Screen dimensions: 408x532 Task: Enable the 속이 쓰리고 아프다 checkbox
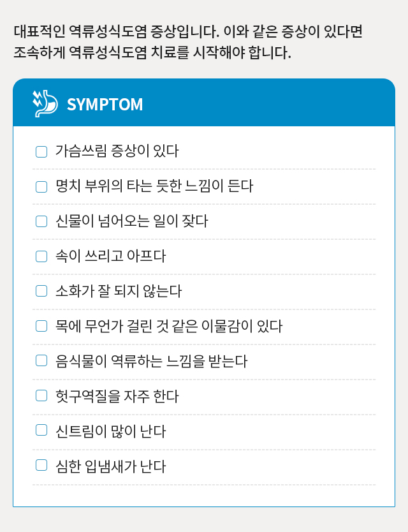pyautogui.click(x=41, y=257)
